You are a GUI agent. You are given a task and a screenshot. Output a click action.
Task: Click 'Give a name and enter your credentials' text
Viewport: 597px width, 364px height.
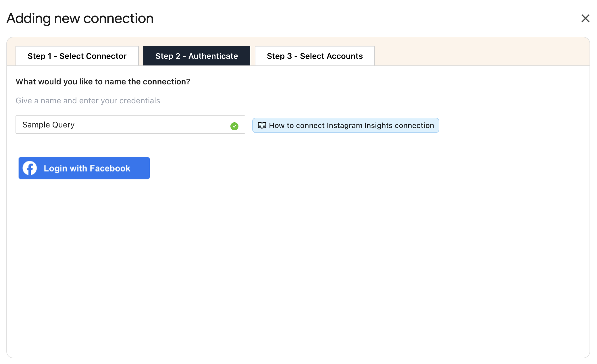(x=88, y=101)
